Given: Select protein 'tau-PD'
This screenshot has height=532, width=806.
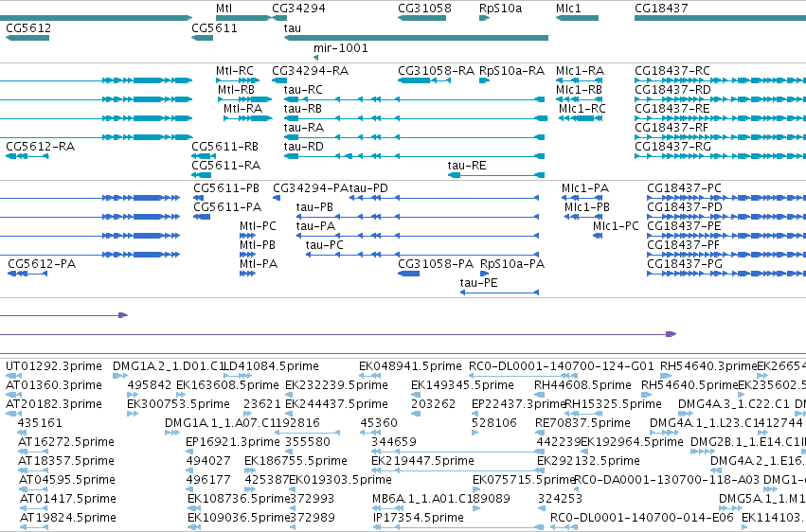Looking at the screenshot, I should 368,188.
